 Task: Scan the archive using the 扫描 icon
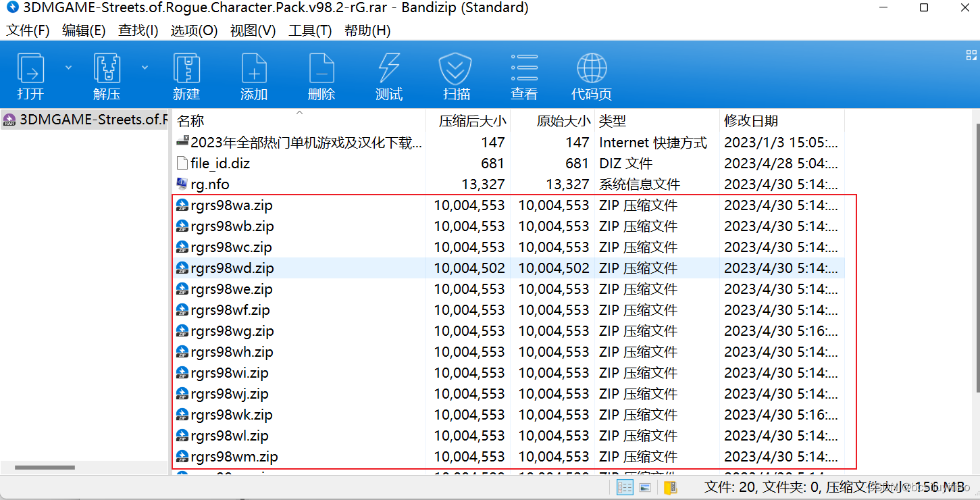tap(455, 74)
